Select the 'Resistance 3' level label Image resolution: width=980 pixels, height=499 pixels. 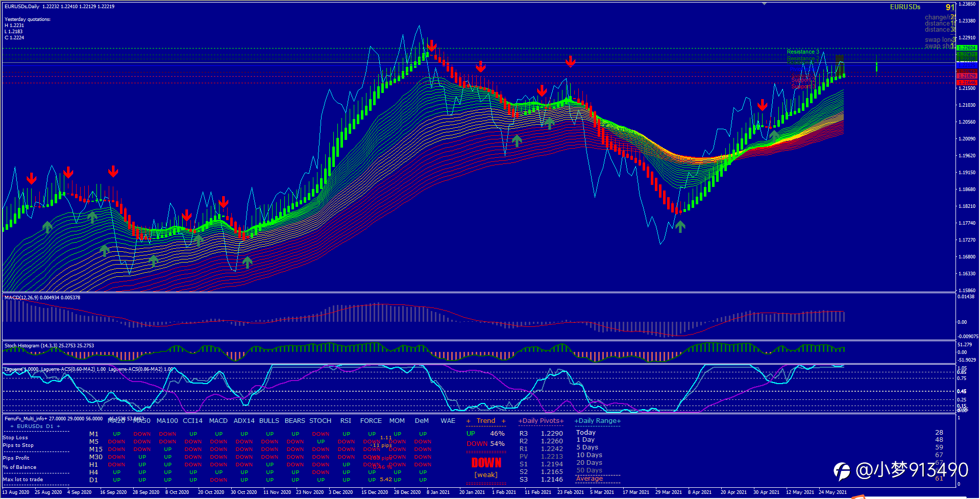[x=803, y=52]
